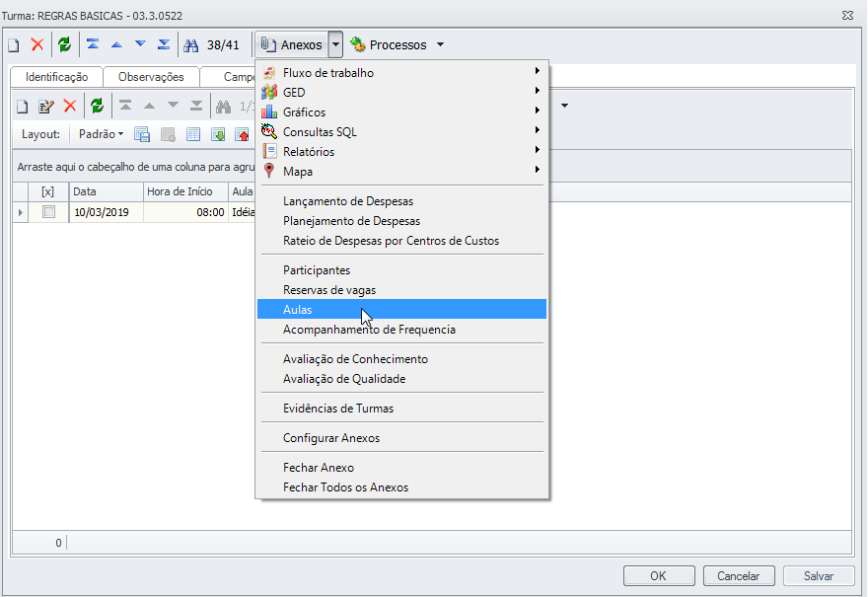Viewport: 868px width, 597px height.
Task: Select the highlighted Aulas menu item
Action: pyautogui.click(x=401, y=310)
